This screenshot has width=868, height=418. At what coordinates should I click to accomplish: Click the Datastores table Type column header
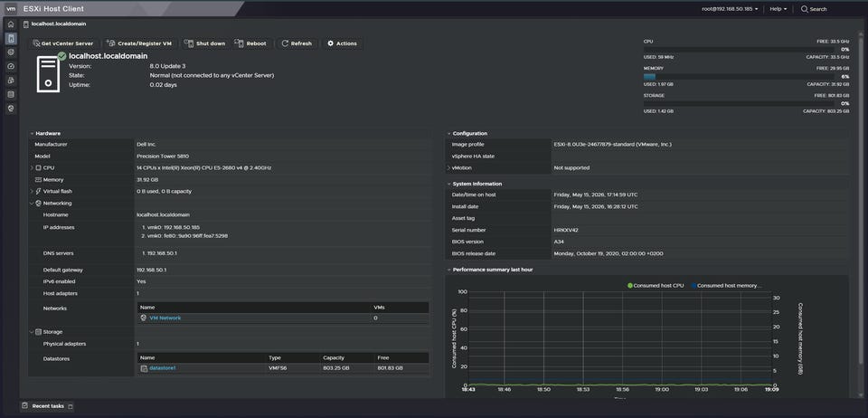click(293, 357)
